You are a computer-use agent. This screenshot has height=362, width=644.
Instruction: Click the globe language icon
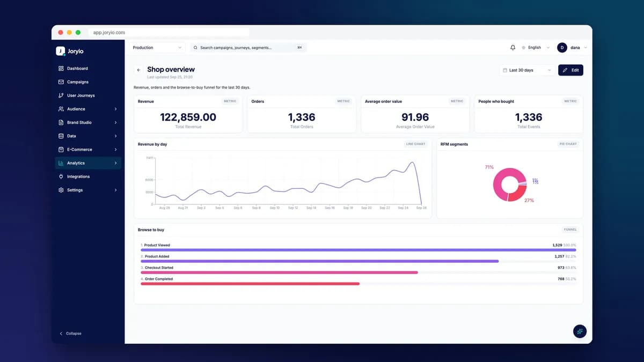tap(524, 48)
